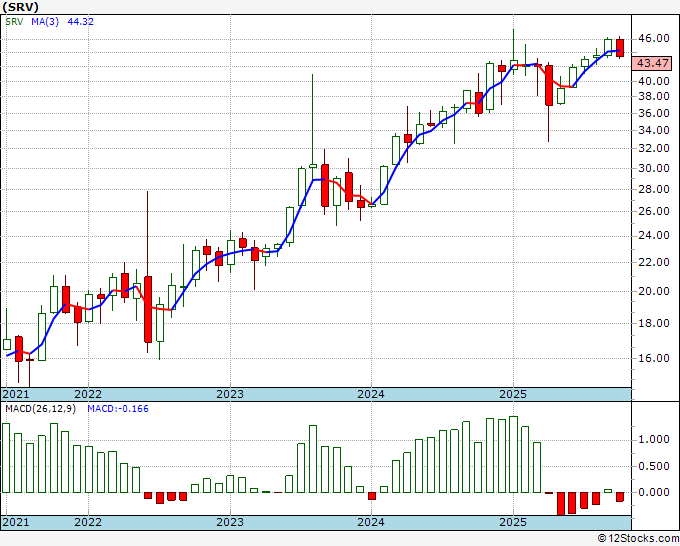Screen dimensions: 680x546
Task: Jump to 2021 on the price timeline
Action: [16, 394]
